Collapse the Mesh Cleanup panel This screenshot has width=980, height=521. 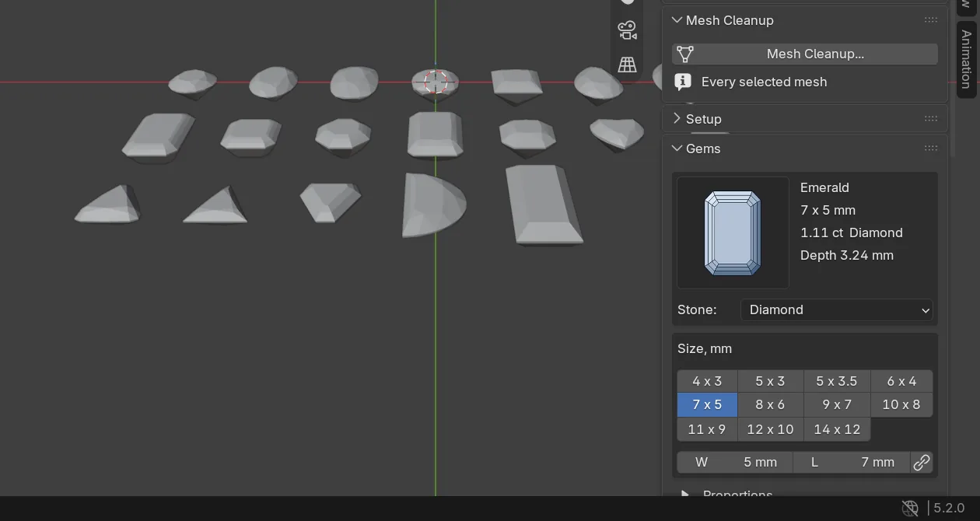(677, 20)
